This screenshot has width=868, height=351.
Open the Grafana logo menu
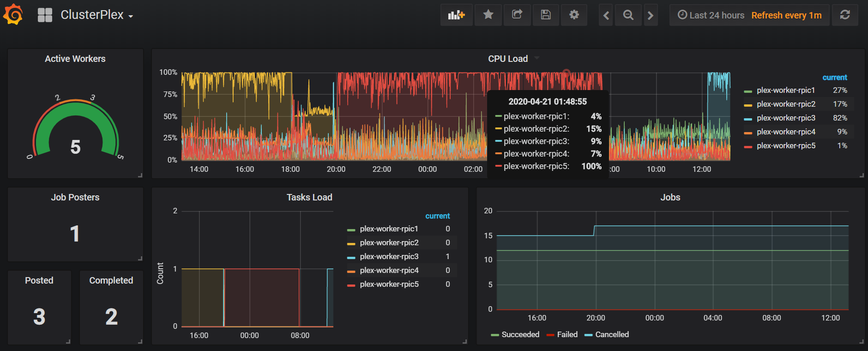13,14
